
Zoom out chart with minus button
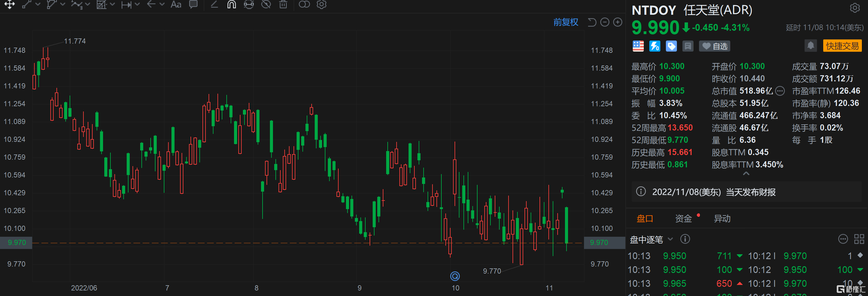coord(605,22)
